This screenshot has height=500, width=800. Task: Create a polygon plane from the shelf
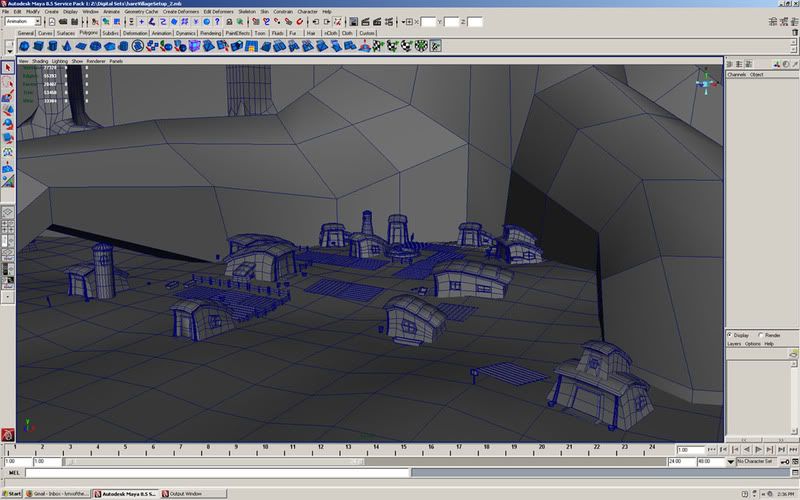tap(81, 46)
